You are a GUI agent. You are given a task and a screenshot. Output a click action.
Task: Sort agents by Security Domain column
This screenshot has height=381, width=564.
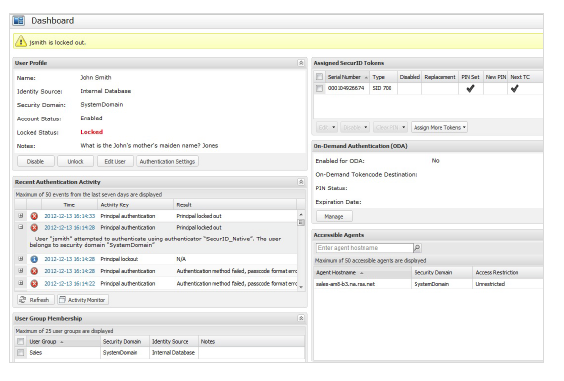point(442,273)
